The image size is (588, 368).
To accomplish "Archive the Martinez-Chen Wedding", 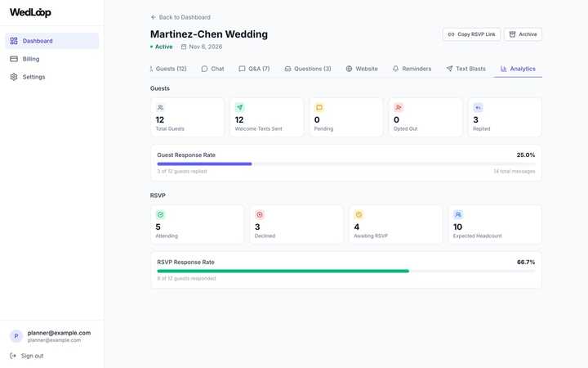I will pyautogui.click(x=523, y=34).
